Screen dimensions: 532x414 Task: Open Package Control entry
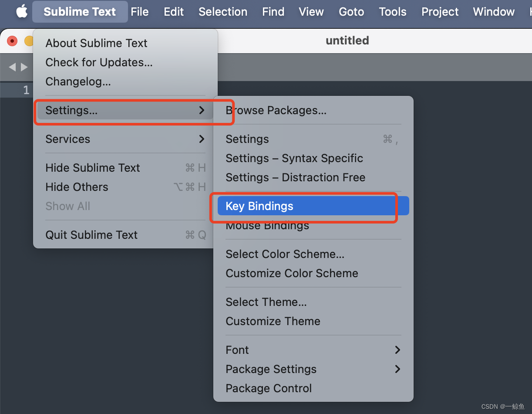(313, 388)
